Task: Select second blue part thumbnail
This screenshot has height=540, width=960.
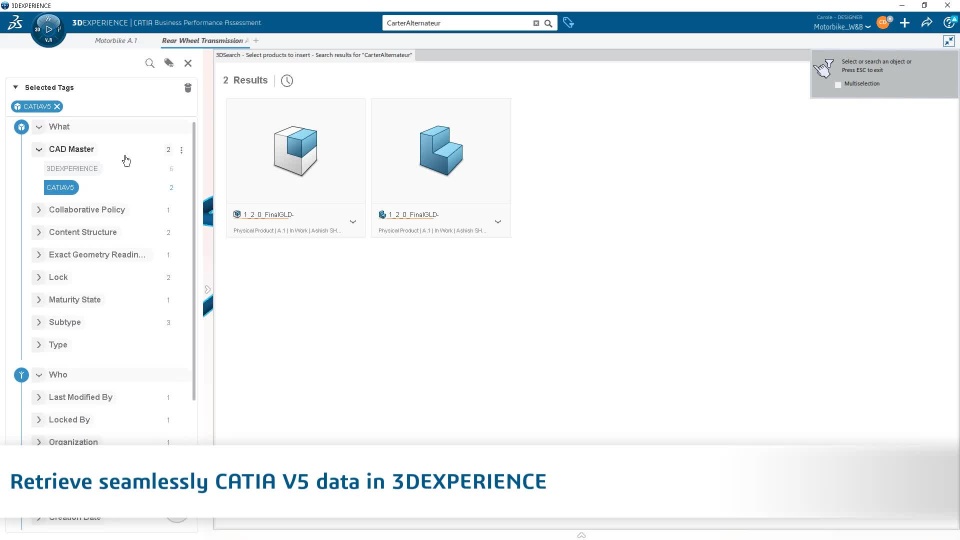Action: [441, 151]
